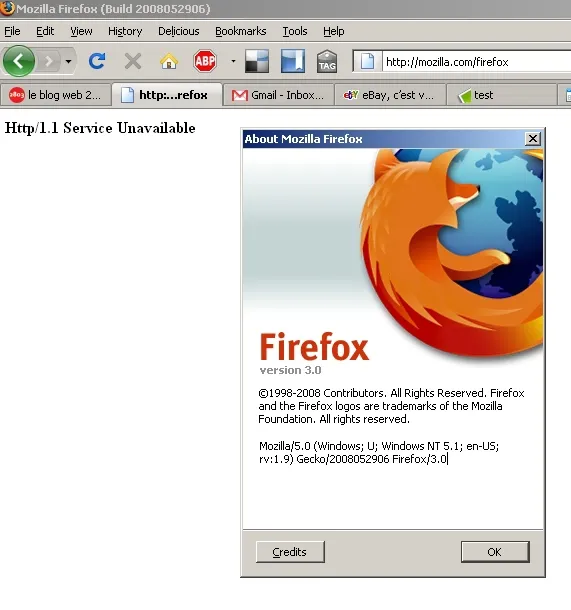Viewport: 571px width, 610px height.
Task: Click the Forward navigation arrow
Action: [x=49, y=61]
